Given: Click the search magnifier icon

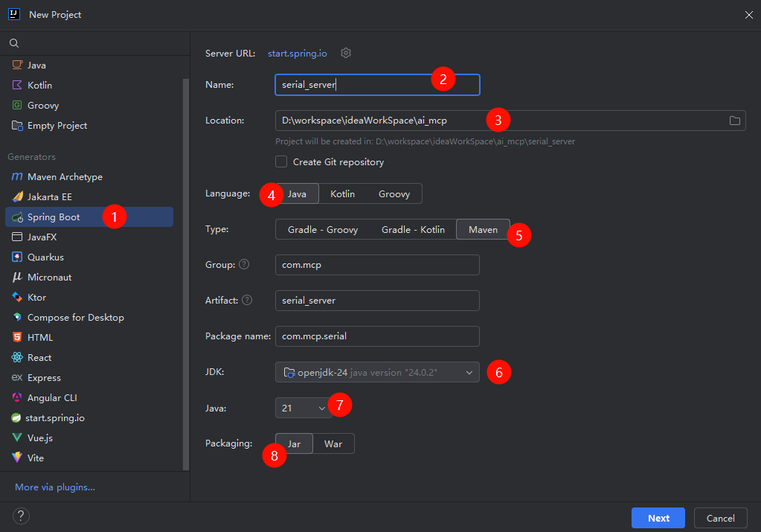Looking at the screenshot, I should tap(14, 43).
